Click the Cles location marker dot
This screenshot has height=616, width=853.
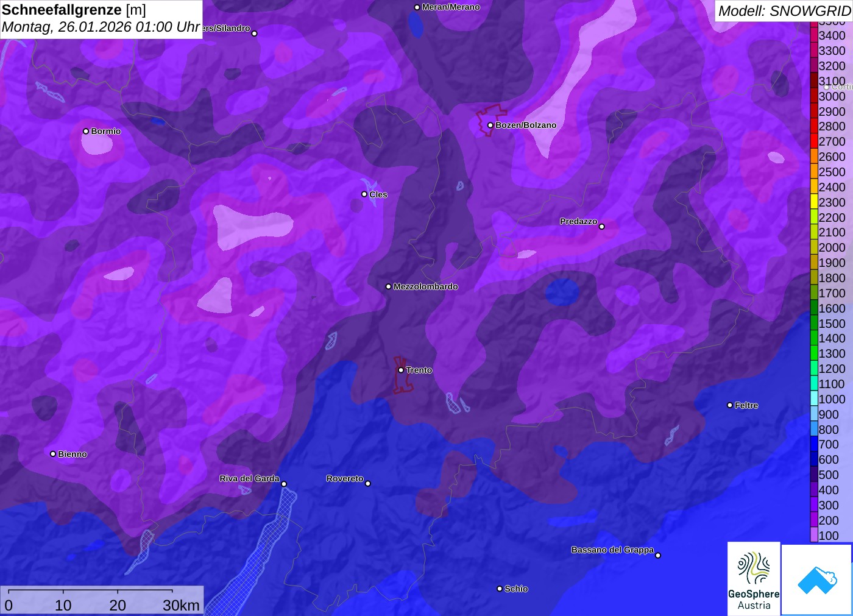tap(364, 194)
